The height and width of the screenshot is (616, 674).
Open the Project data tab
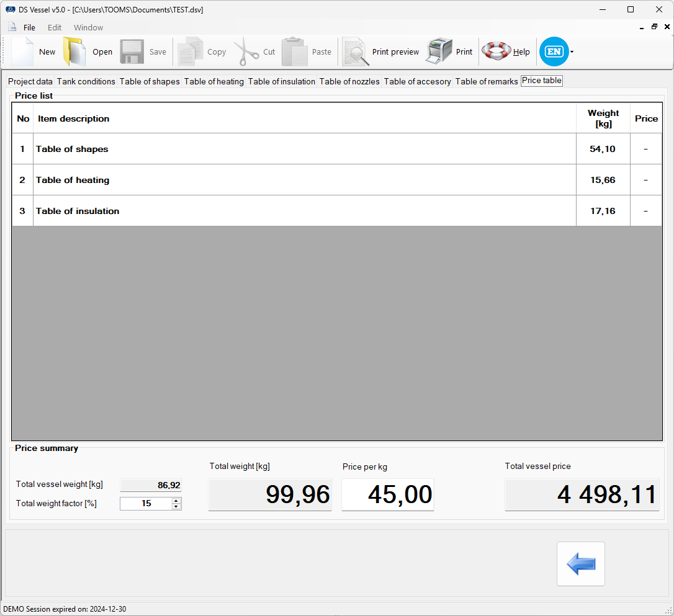[30, 81]
